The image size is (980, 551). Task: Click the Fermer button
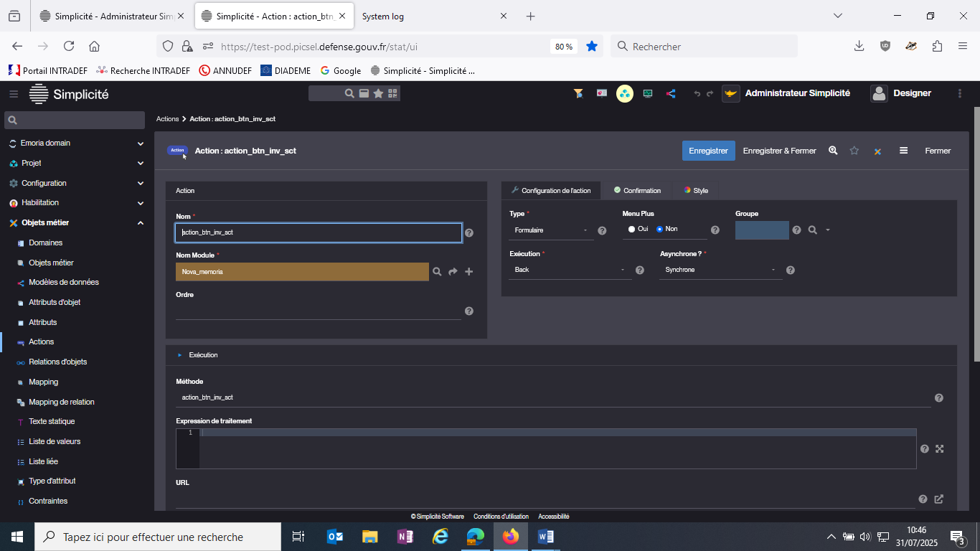pyautogui.click(x=938, y=151)
